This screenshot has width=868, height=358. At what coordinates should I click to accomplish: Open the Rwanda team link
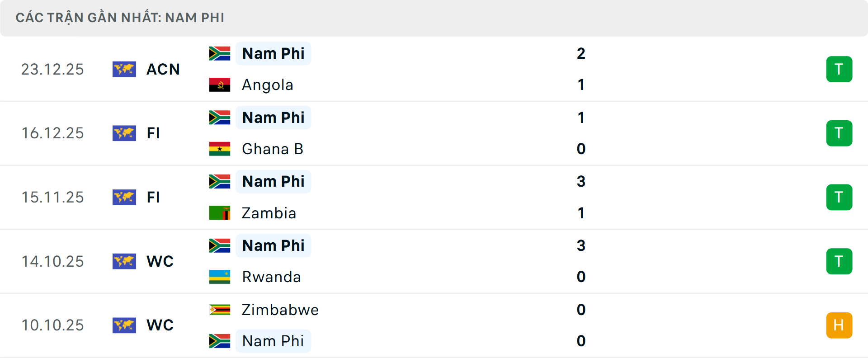[271, 277]
